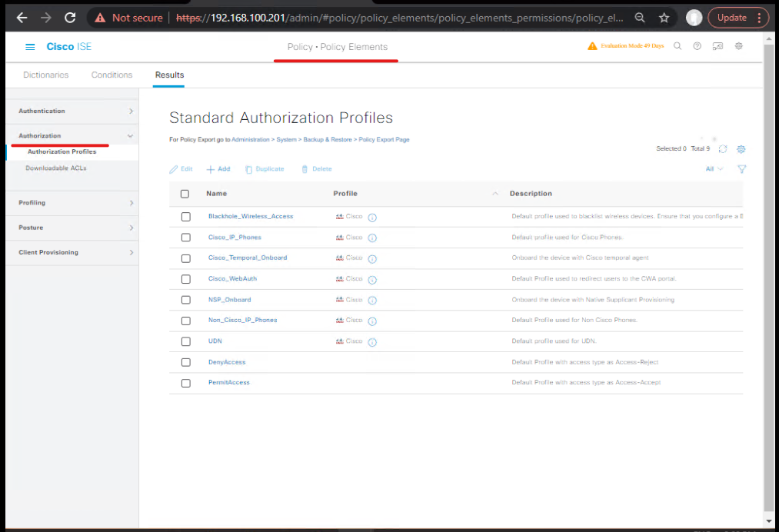This screenshot has width=779, height=532.
Task: Check the Non_Cisco_IP_Phones row checkbox
Action: [186, 321]
